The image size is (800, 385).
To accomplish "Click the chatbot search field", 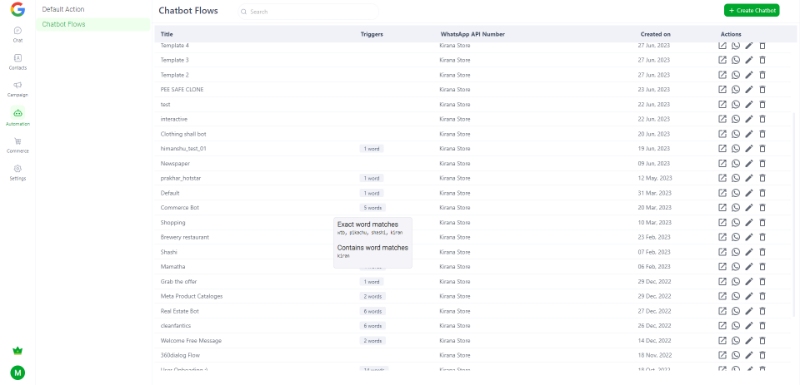I will [x=308, y=11].
